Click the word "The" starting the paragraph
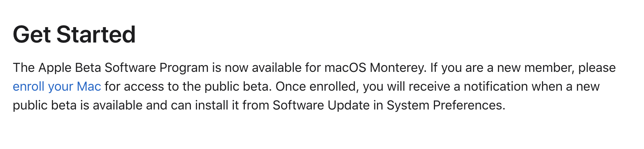644x149 pixels. coord(24,68)
